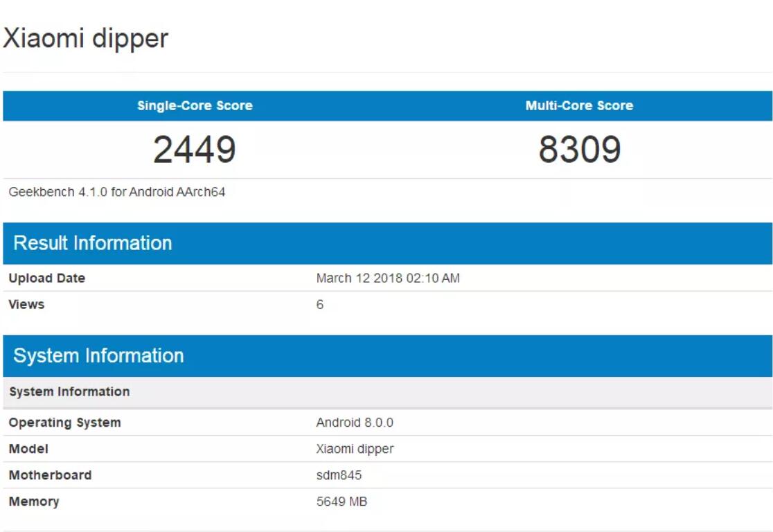Click the 'Android 8.0.0' value
This screenshot has width=773, height=532.
[x=355, y=423]
